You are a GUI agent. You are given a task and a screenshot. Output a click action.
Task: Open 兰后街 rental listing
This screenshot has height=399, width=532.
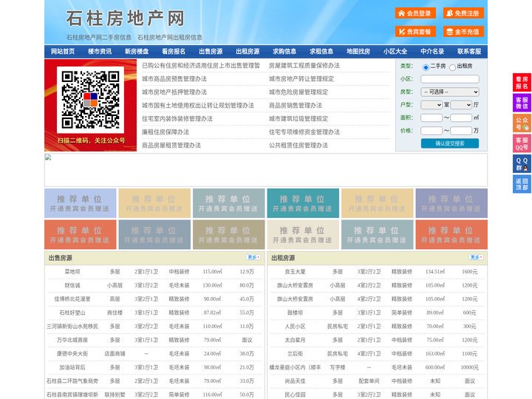[x=295, y=354]
